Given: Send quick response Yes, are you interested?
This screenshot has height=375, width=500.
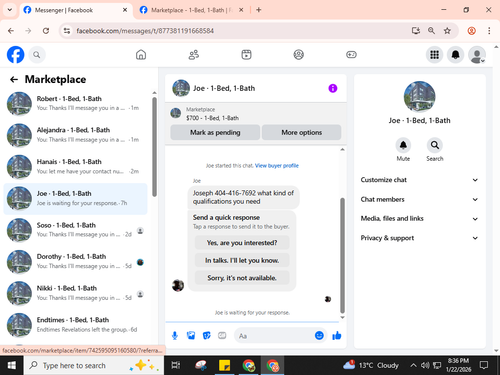Looking at the screenshot, I should point(242,243).
